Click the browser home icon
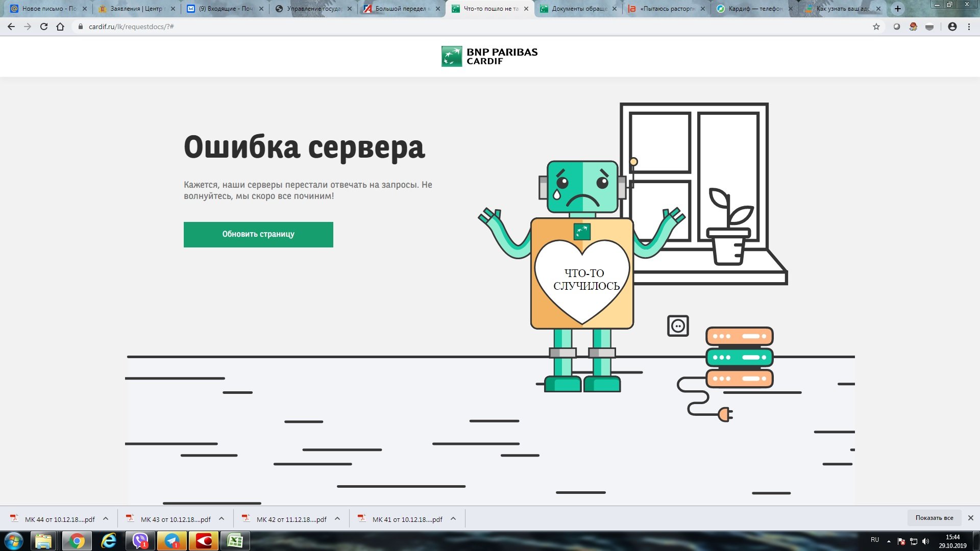Image resolution: width=980 pixels, height=551 pixels. [60, 27]
